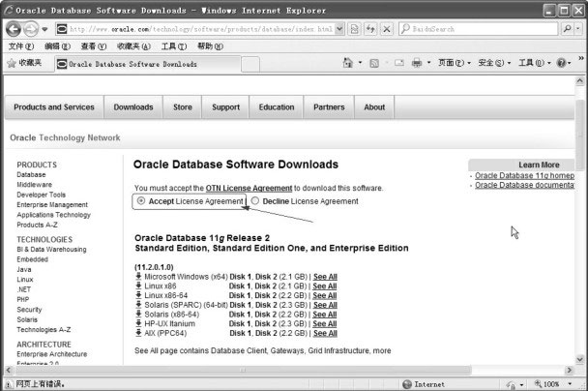Focus the BaiduSearch search box
Screen dimensions: 588x391
(x=479, y=29)
